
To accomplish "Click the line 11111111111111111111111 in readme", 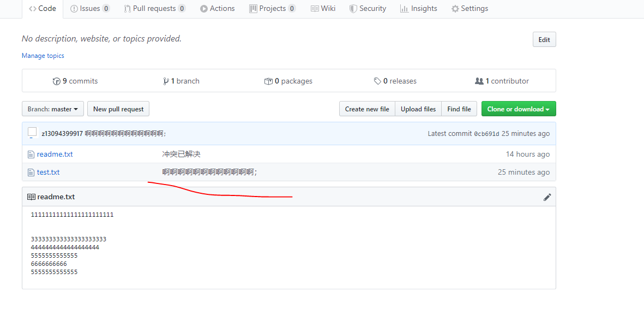I will [x=73, y=215].
